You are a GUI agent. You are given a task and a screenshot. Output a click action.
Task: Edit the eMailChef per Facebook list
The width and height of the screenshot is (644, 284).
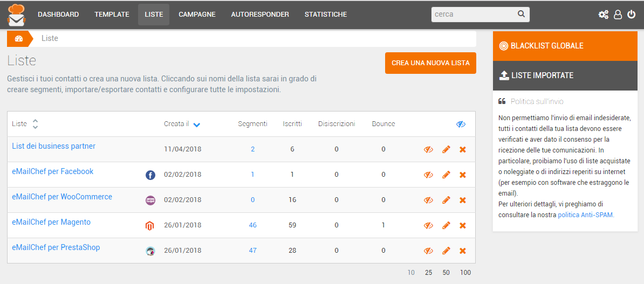(446, 175)
